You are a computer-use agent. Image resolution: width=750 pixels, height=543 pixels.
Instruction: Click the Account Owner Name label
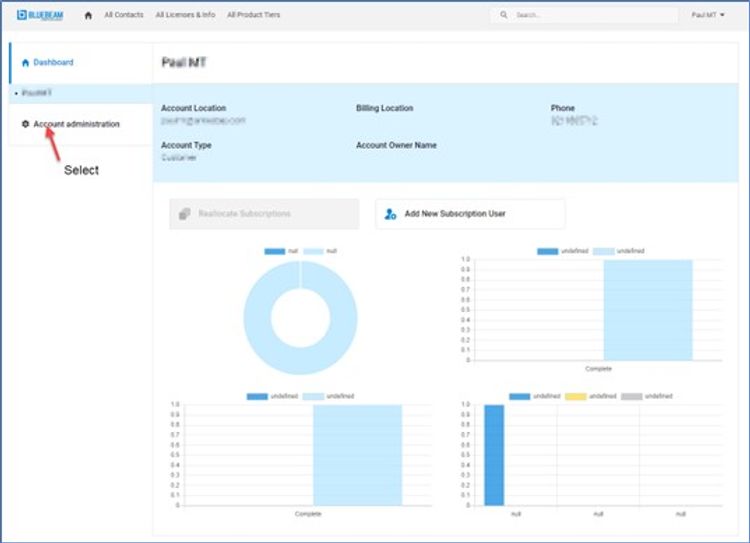click(x=396, y=145)
